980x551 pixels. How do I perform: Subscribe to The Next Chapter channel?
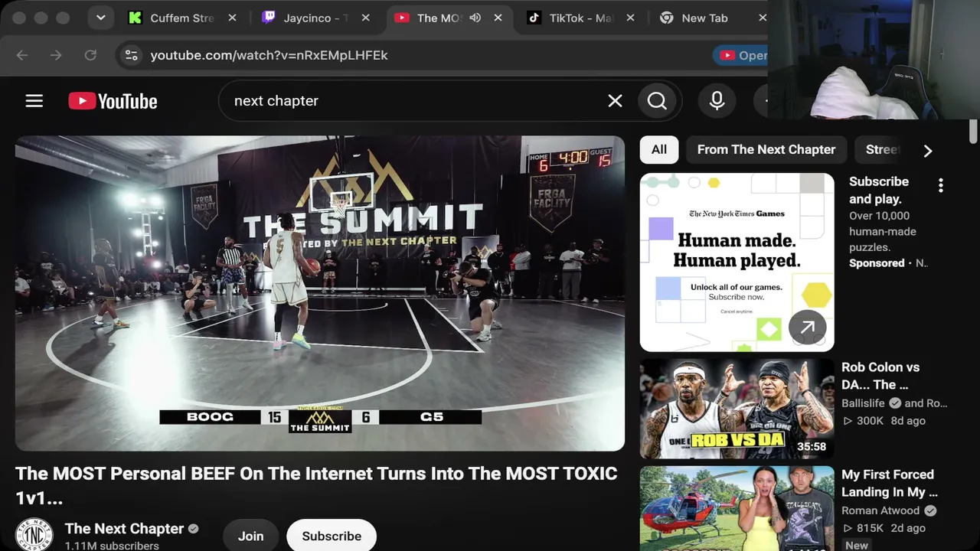pos(332,536)
